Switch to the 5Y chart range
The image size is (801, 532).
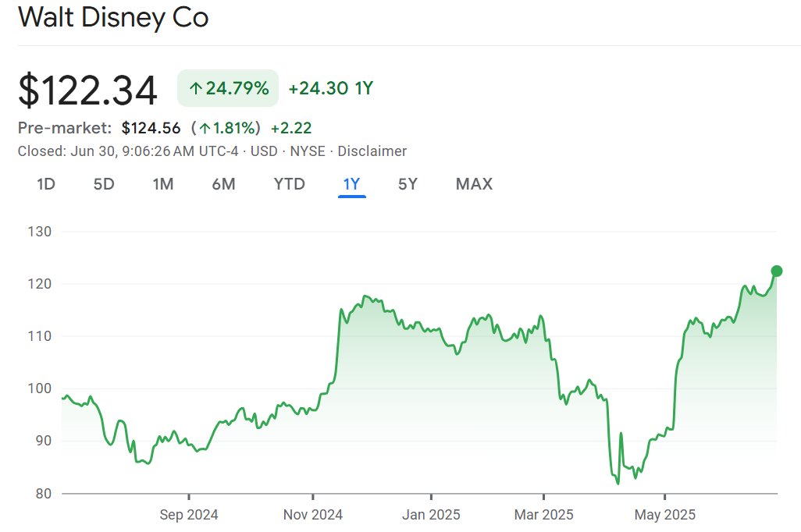[x=408, y=184]
